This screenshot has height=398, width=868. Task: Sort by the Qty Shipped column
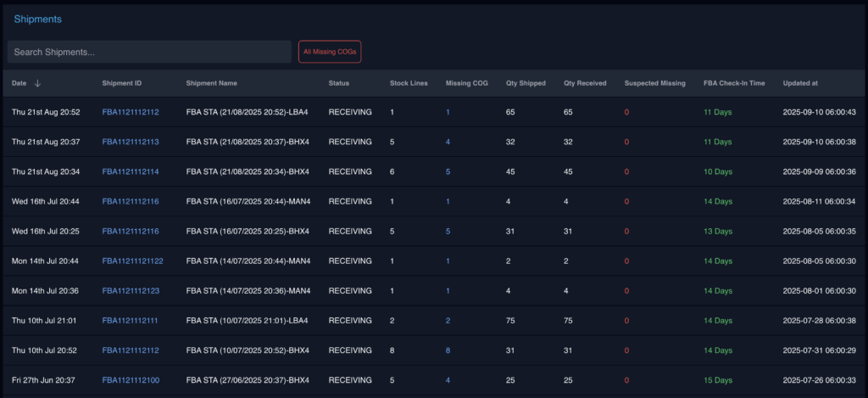pos(526,83)
